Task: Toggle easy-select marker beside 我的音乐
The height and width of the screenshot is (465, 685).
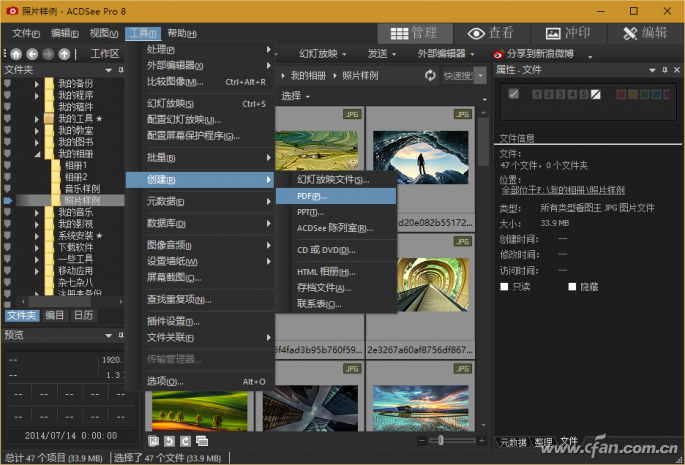Action: (7, 212)
